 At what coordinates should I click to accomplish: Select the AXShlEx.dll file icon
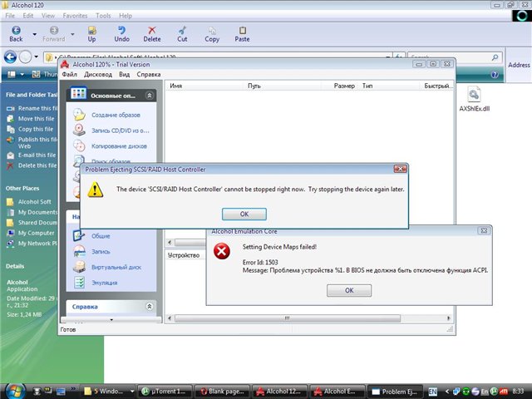click(475, 94)
